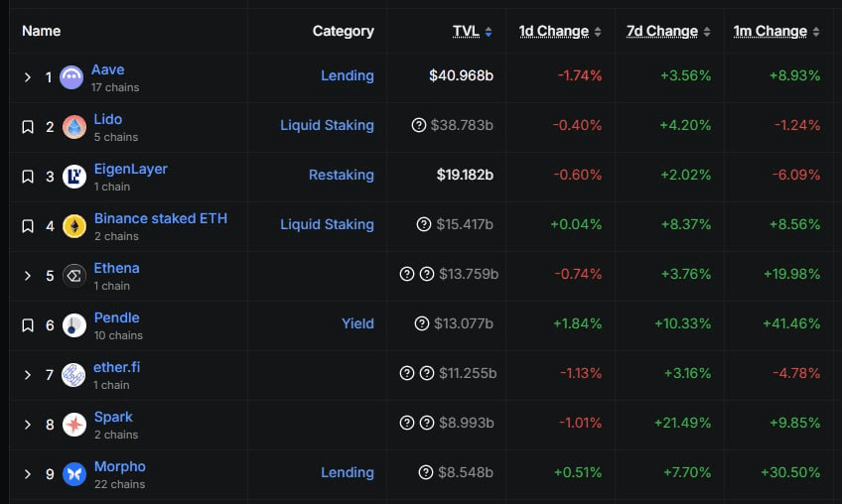
Task: Click the Lido protocol logo
Action: (x=74, y=127)
